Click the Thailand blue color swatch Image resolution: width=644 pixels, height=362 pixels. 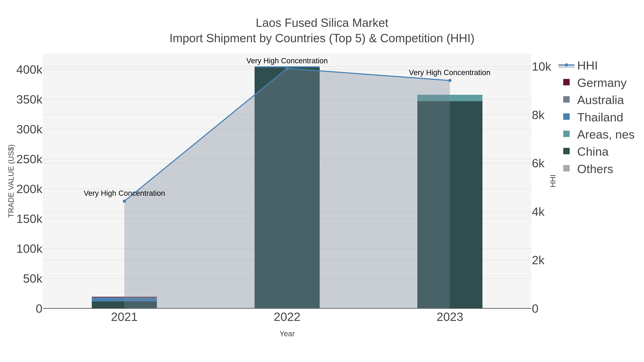567,117
